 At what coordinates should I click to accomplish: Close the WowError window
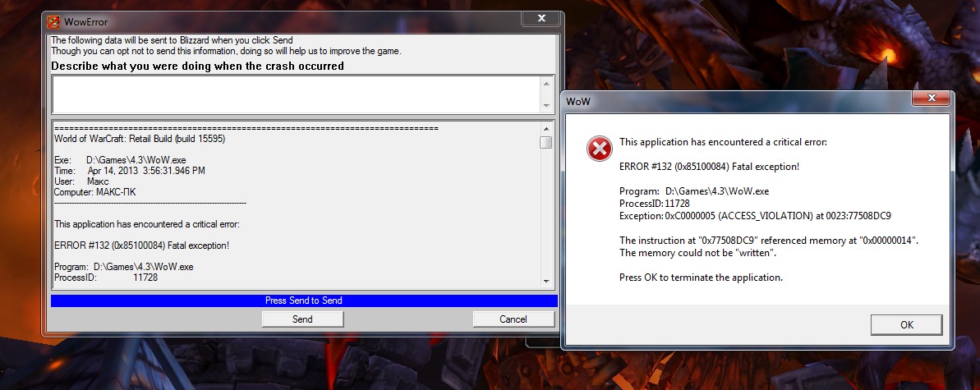tap(541, 20)
